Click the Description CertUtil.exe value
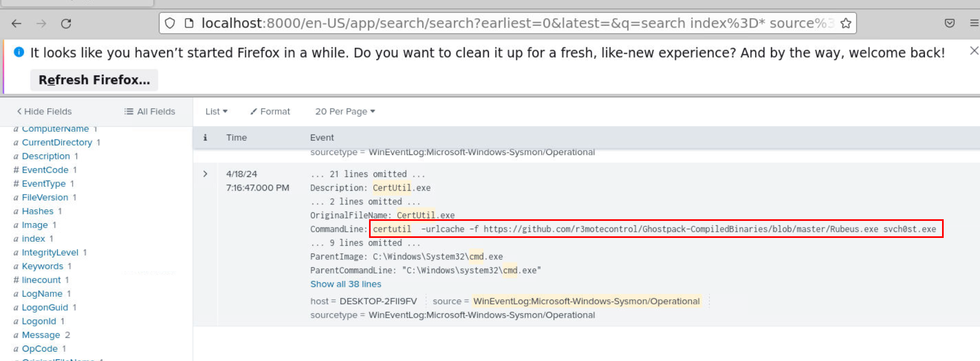Viewport: 980px width, 361px height. [401, 188]
